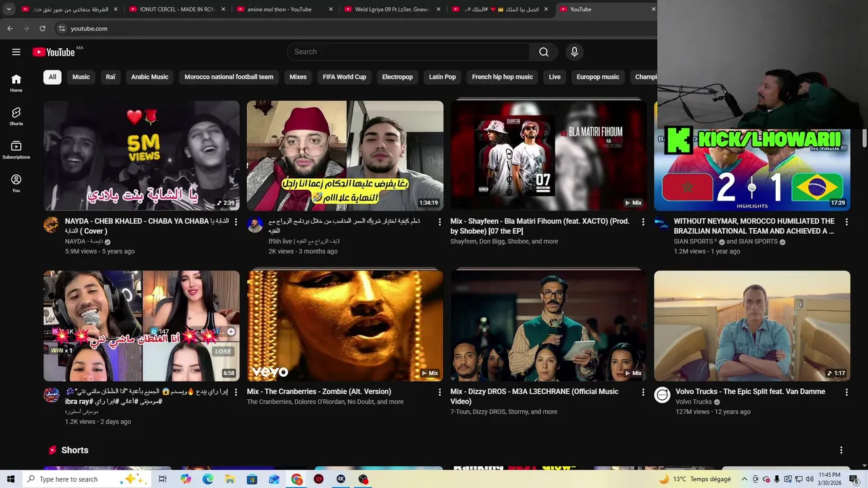
Task: Open The Cranberries Zombie mix title
Action: click(319, 392)
